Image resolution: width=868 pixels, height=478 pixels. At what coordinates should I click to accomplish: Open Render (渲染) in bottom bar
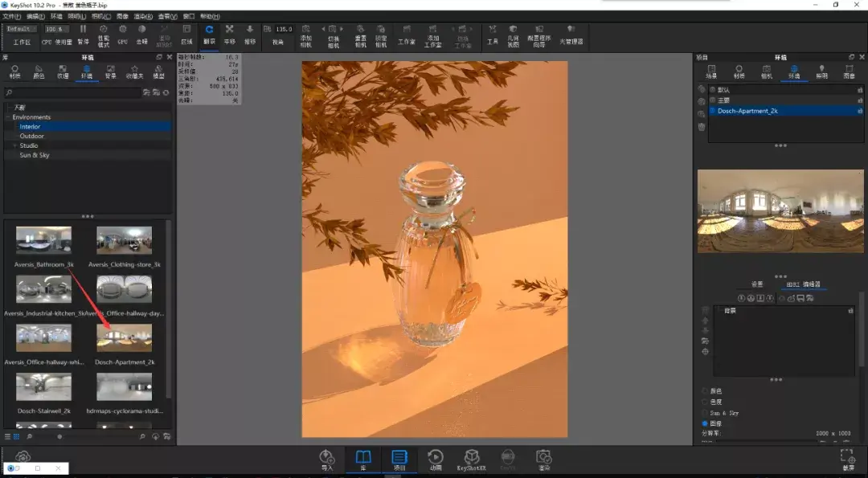(x=544, y=460)
